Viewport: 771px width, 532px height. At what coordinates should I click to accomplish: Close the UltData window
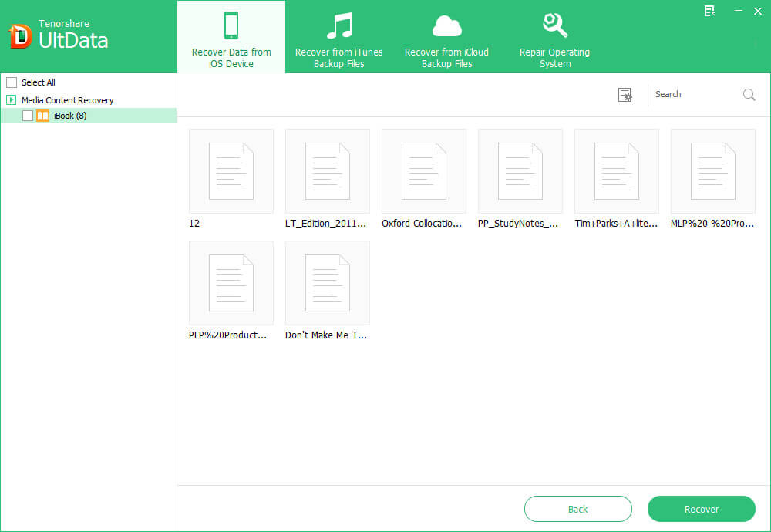(x=758, y=11)
